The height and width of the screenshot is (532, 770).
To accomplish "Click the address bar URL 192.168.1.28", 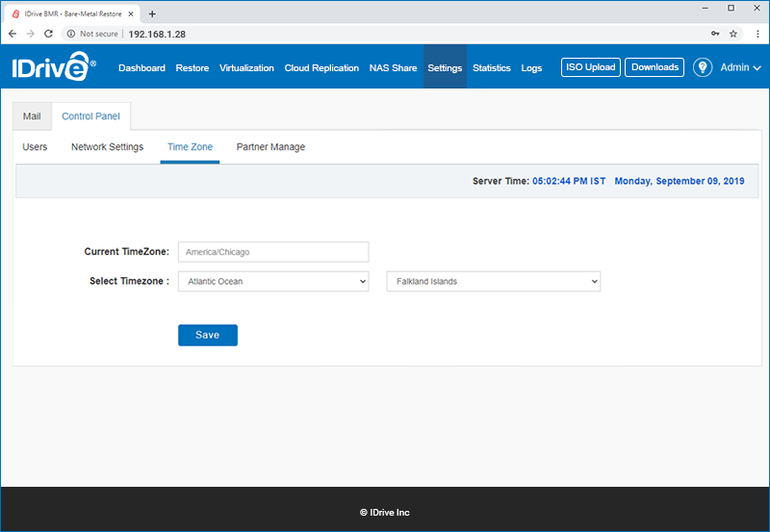I will pyautogui.click(x=157, y=34).
